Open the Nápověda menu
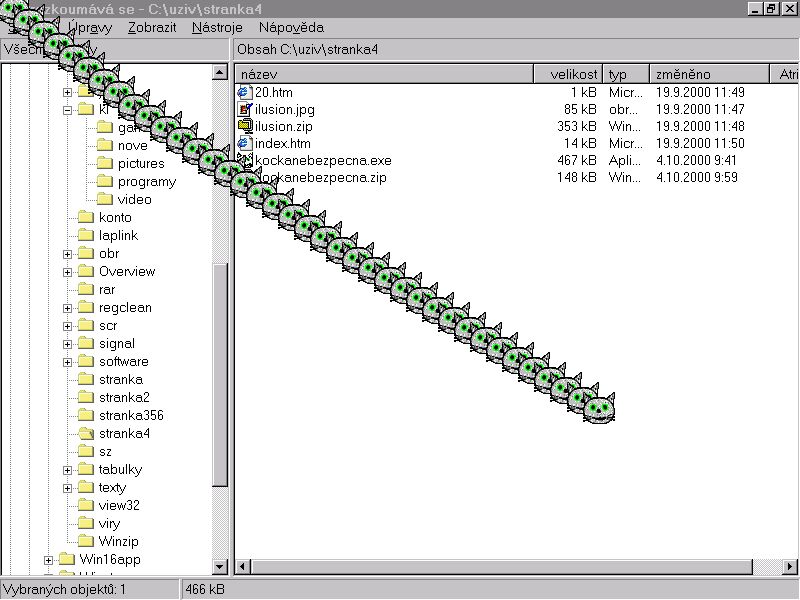 [291, 27]
